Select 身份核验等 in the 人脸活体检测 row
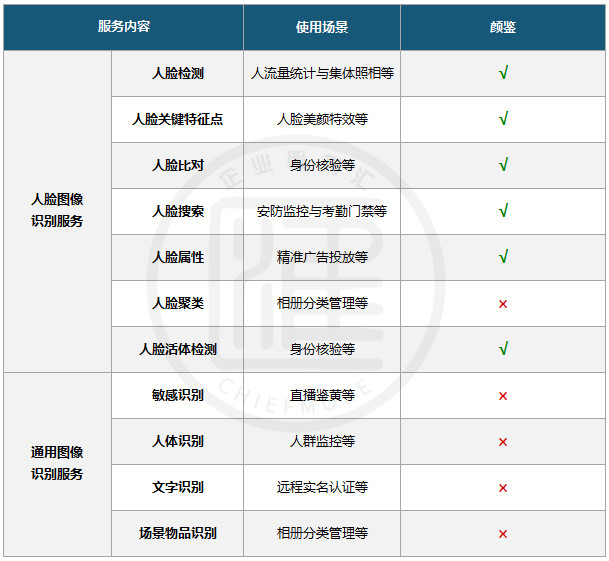 (322, 349)
